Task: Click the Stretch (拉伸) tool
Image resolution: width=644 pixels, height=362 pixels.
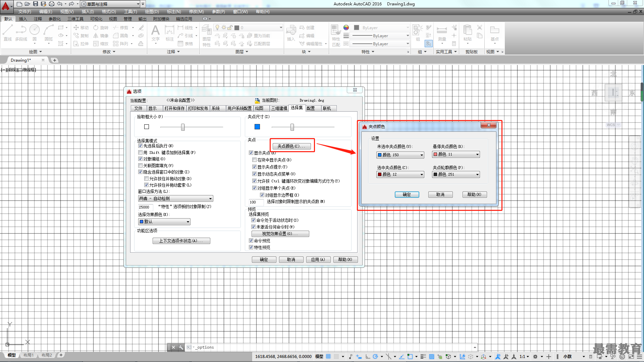Action: point(81,44)
